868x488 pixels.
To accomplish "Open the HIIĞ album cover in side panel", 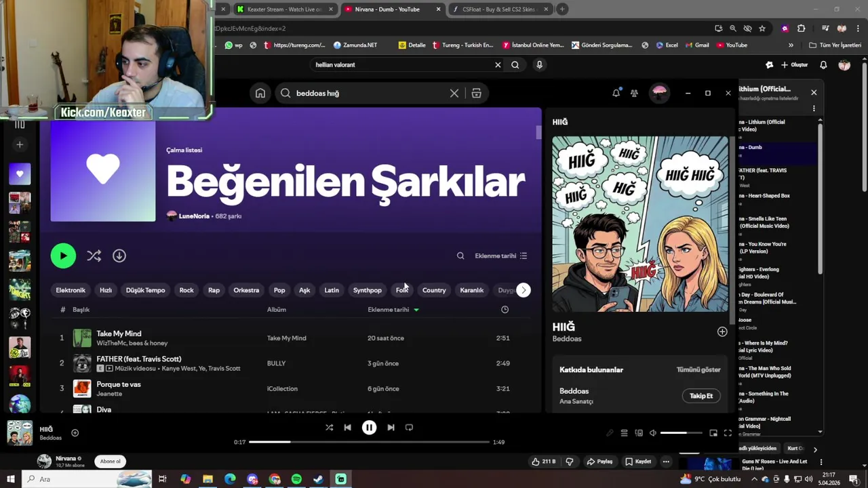I will click(x=640, y=224).
